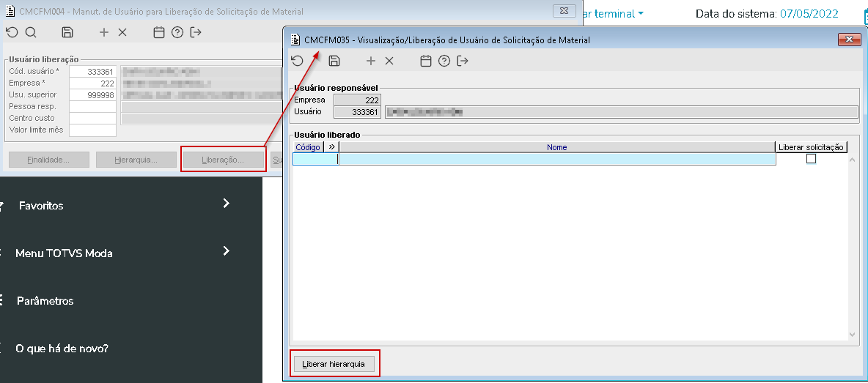Open help icon in CMCFM035 toolbar
This screenshot has height=383, width=868.
(444, 61)
